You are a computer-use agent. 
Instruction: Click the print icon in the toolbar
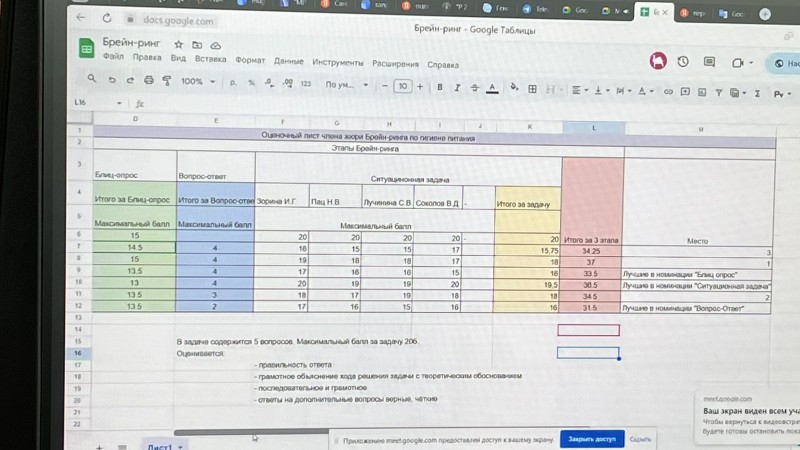click(149, 81)
